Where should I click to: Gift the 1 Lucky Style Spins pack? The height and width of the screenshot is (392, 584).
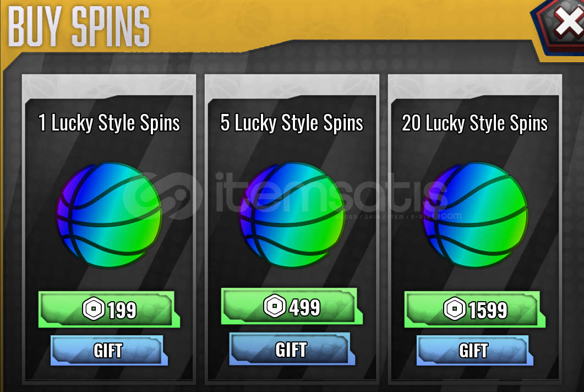(x=109, y=350)
